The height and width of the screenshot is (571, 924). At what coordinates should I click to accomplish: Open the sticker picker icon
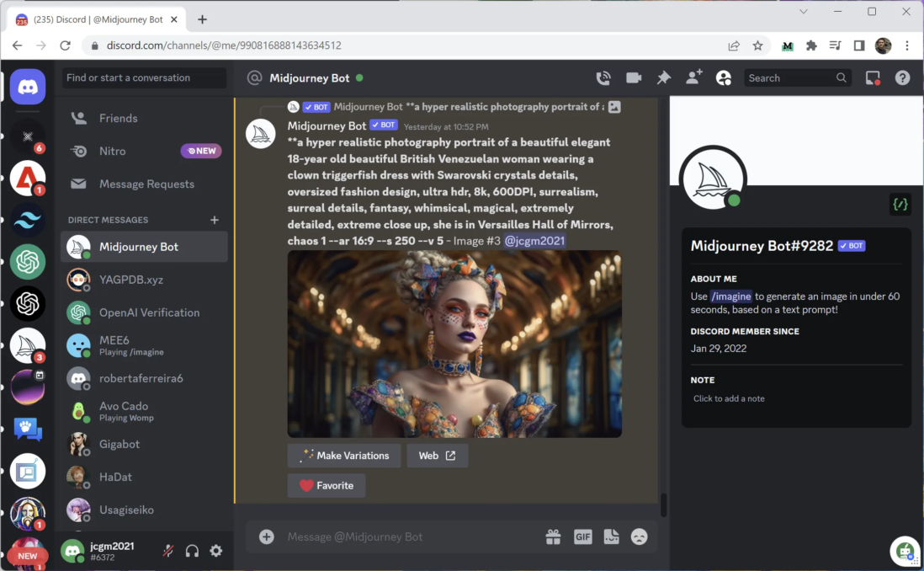pyautogui.click(x=611, y=536)
